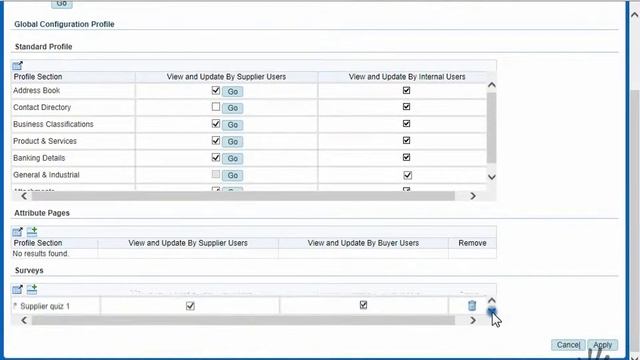The image size is (640, 360).
Task: Toggle Product & Services supplier users checkbox
Action: tap(216, 141)
